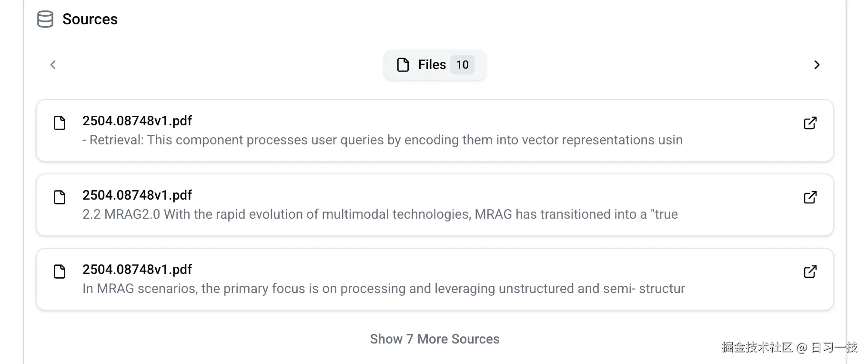
Task: Navigate forward with the right chevron
Action: click(x=817, y=65)
